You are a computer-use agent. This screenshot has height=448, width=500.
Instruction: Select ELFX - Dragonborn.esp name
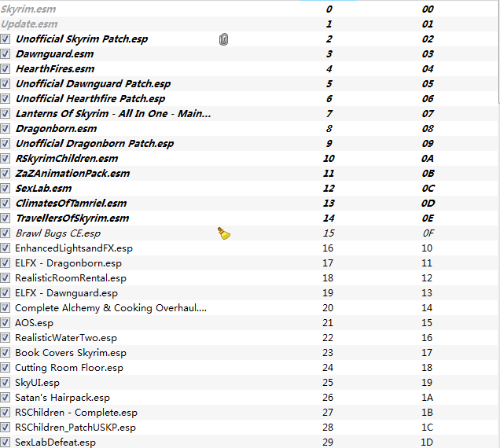68,263
